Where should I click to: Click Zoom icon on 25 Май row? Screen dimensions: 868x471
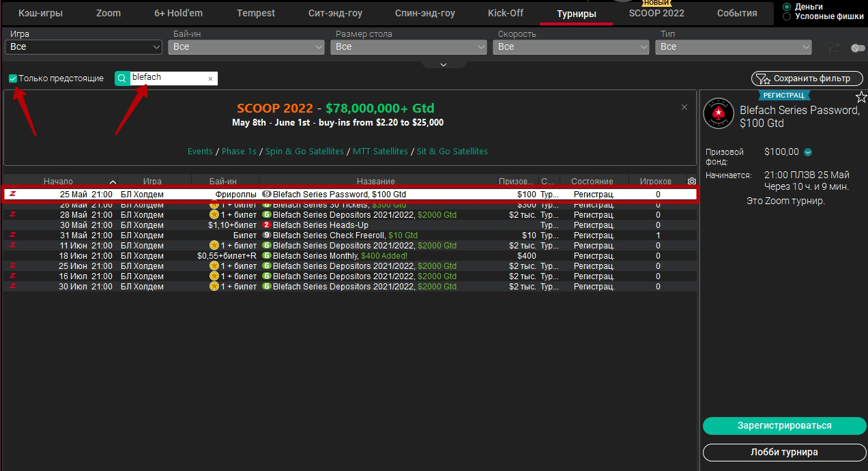(12, 194)
